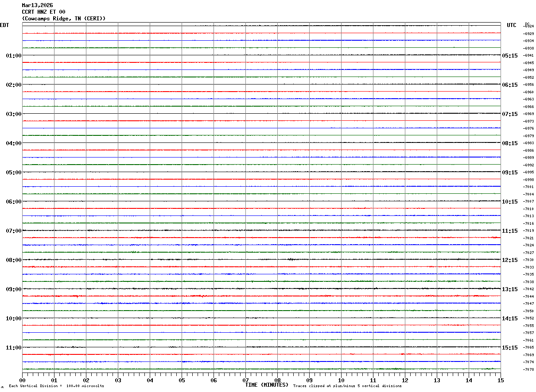Click the 15:15 UTC time label
Viewport: 536px width, 392px height.
coord(509,348)
